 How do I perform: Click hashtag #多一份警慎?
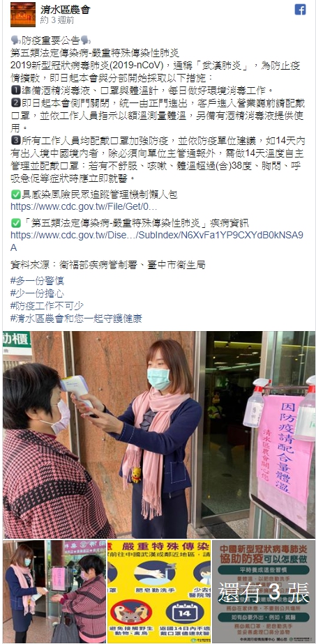pos(37,281)
